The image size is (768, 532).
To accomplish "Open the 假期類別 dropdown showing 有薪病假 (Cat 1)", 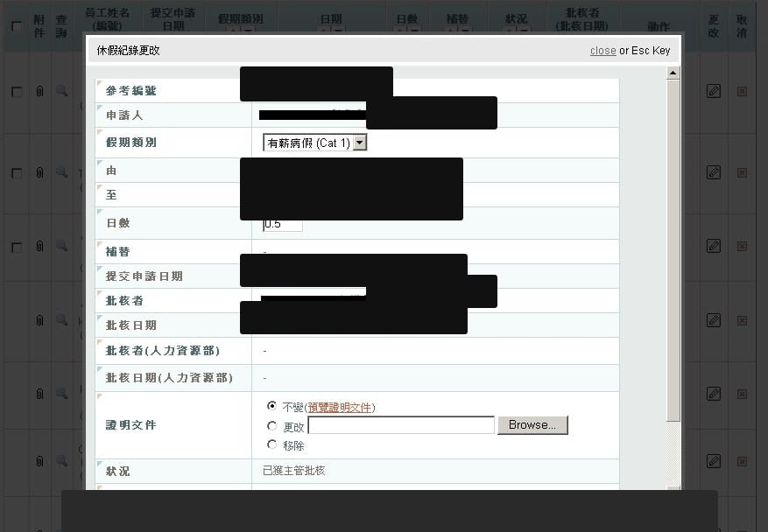I will click(x=315, y=143).
